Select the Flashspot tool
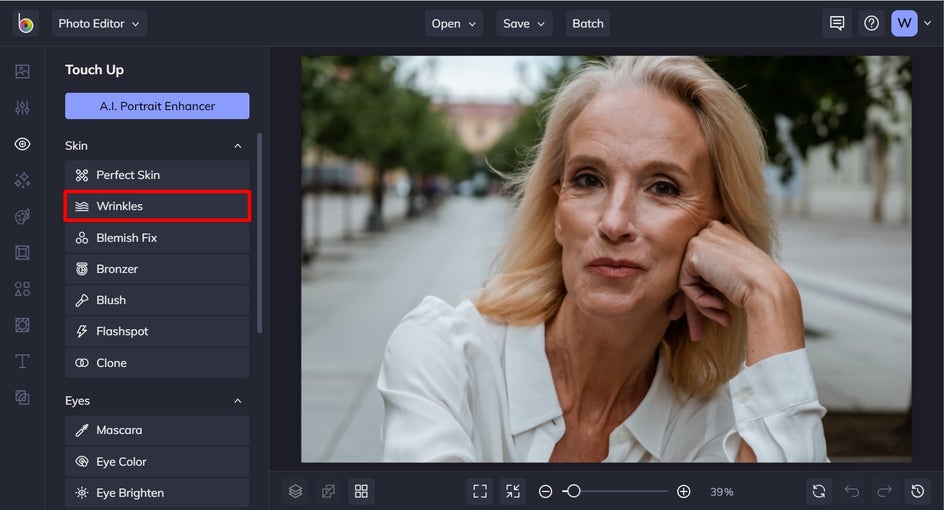The height and width of the screenshot is (510, 944). pyautogui.click(x=157, y=331)
